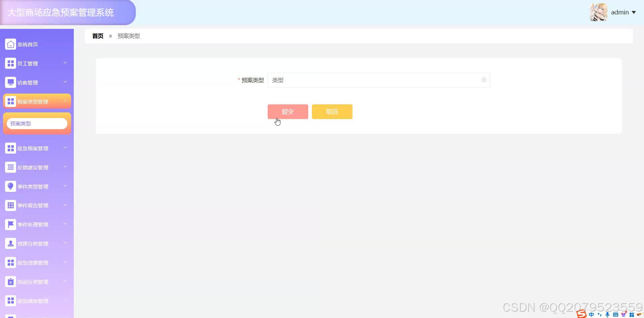Viewport: 644px width, 318px height.
Task: Expand the 员工管理 menu chevron
Action: pyautogui.click(x=65, y=63)
